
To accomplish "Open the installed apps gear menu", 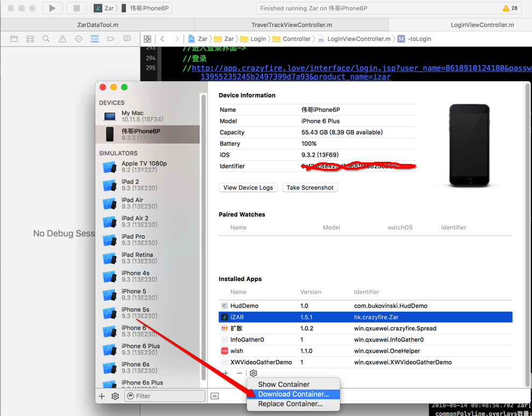I will 253,373.
